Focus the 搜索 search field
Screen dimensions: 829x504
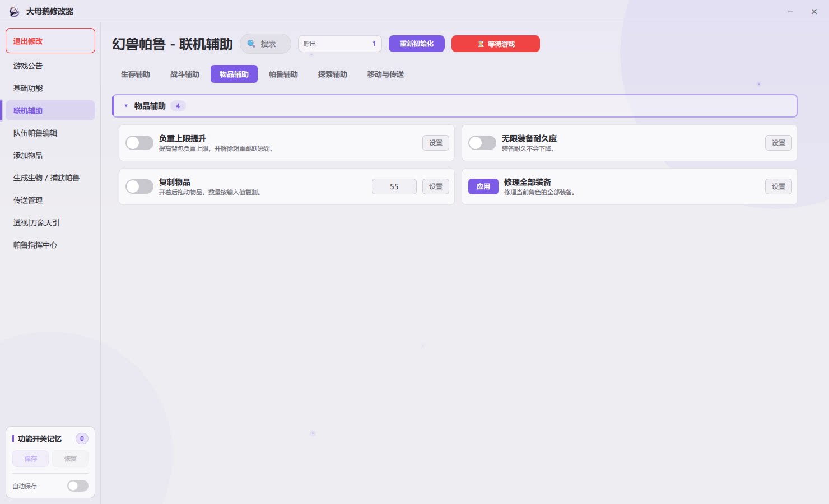[266, 44]
